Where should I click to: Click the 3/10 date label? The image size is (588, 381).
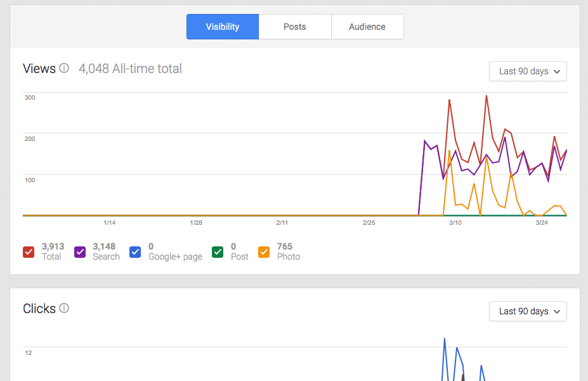455,223
